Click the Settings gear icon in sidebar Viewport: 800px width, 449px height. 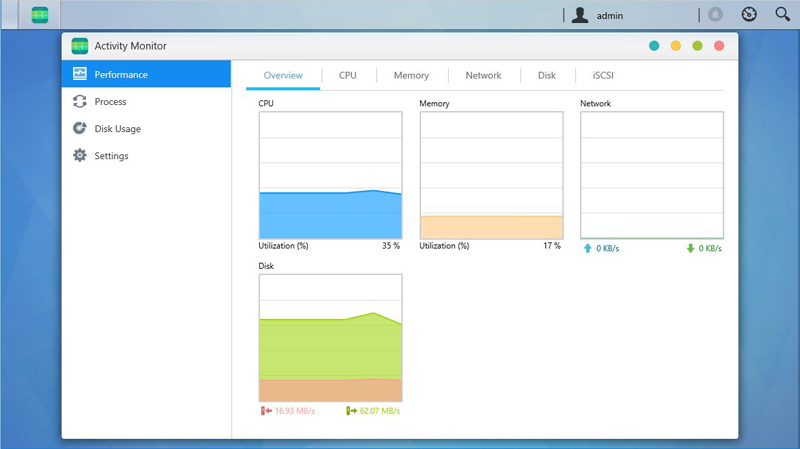click(80, 155)
